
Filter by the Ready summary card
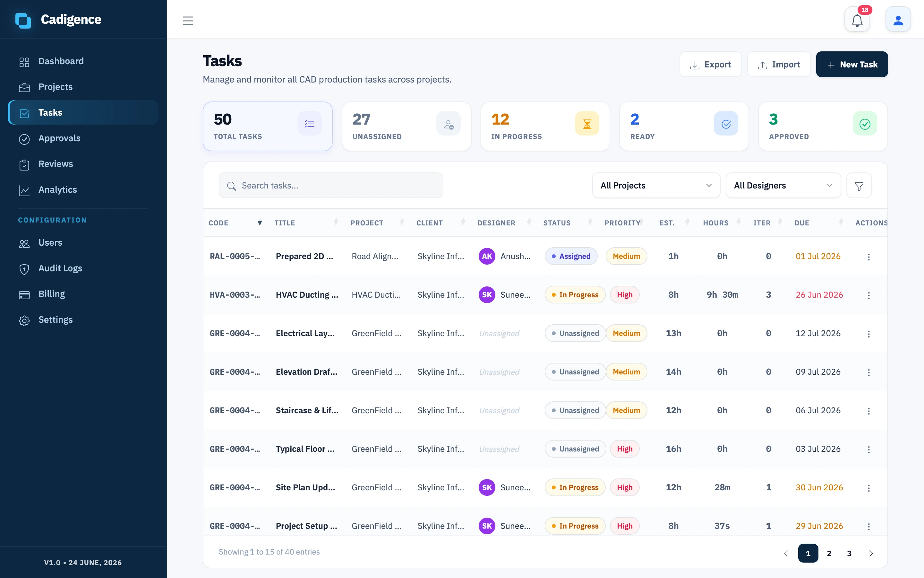click(684, 126)
